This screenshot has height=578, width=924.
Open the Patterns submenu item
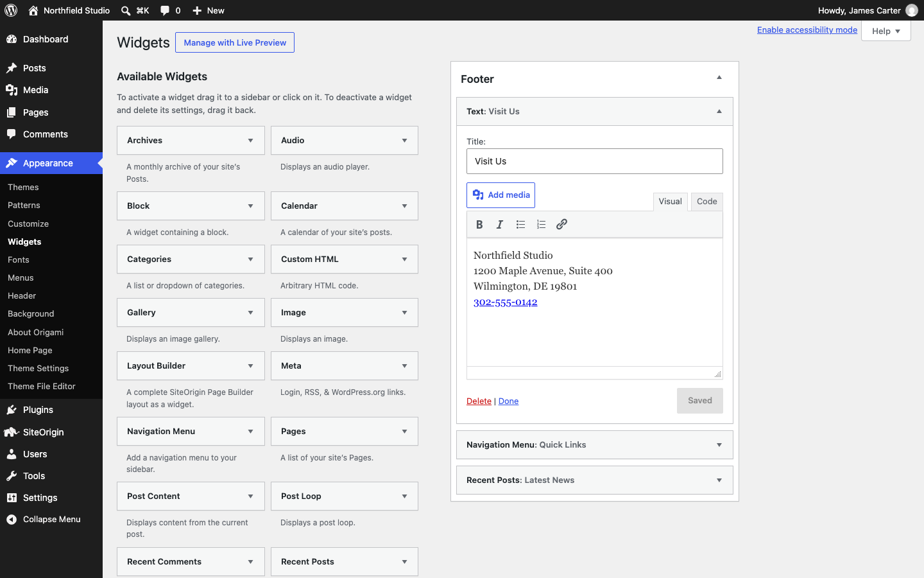pos(24,206)
